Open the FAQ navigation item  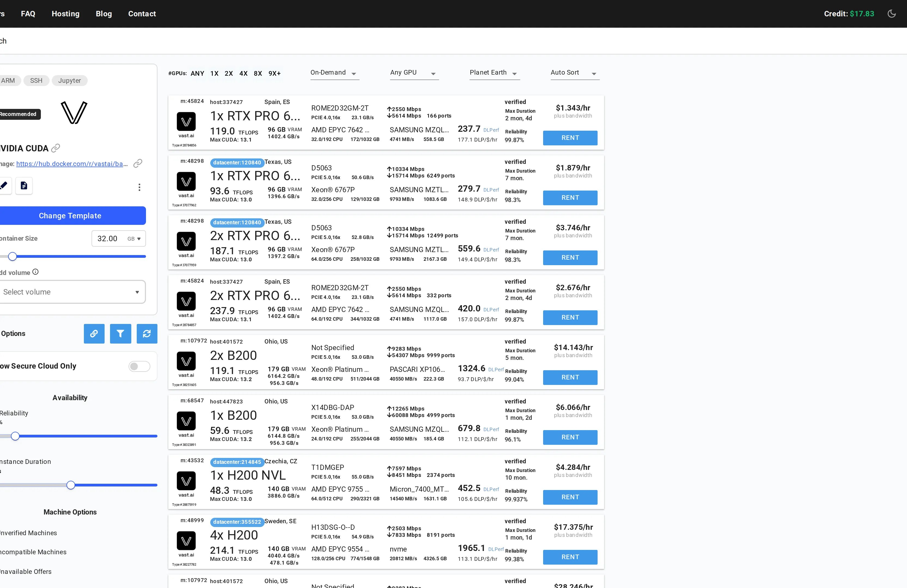28,14
